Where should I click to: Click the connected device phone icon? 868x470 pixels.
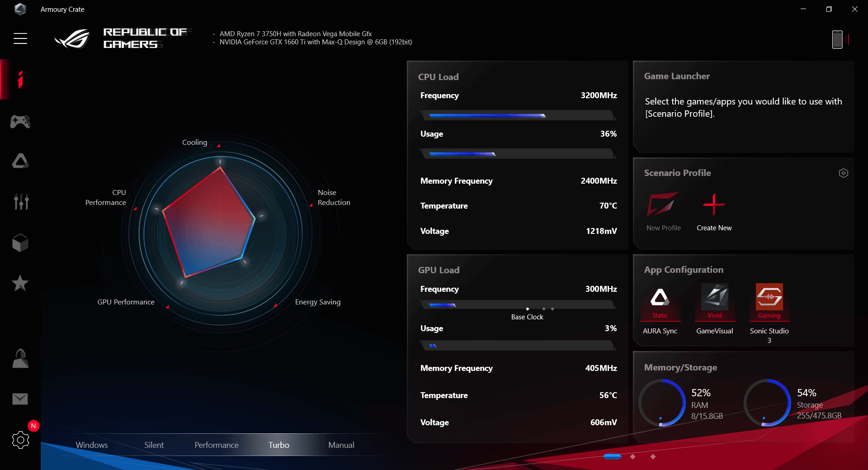coord(837,39)
